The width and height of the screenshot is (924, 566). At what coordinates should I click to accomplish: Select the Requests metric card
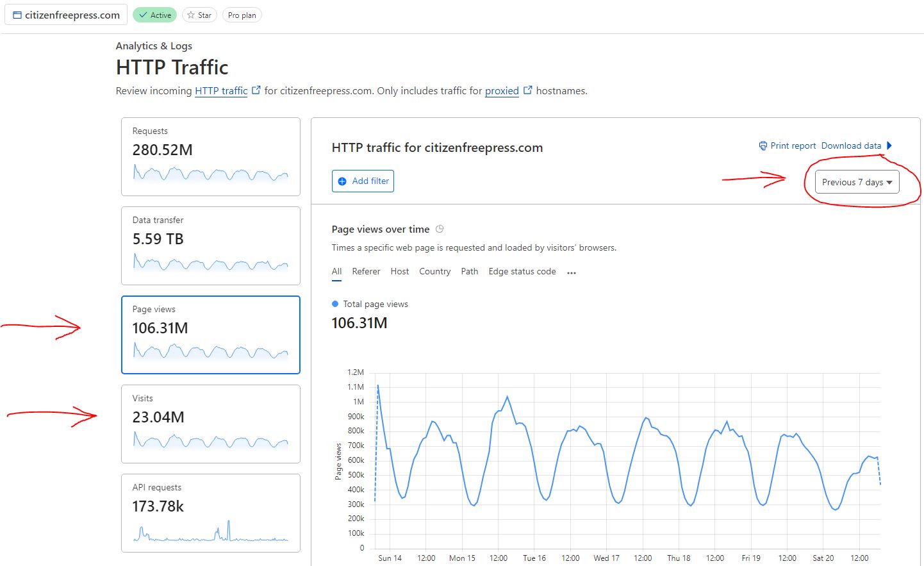[210, 156]
